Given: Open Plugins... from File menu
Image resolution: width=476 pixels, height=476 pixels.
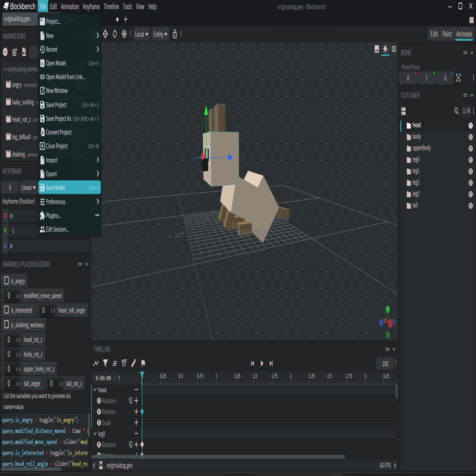Looking at the screenshot, I should pyautogui.click(x=70, y=216).
